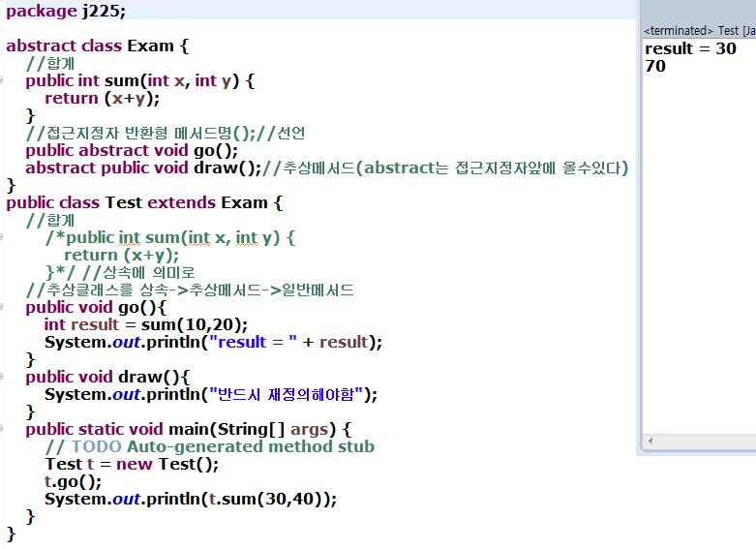Click the '//합계' comment inside class Exam

[x=50, y=63]
